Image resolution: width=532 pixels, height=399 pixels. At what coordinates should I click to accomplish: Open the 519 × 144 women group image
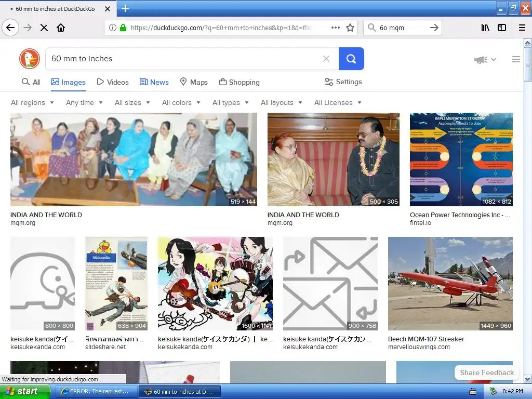(x=134, y=159)
